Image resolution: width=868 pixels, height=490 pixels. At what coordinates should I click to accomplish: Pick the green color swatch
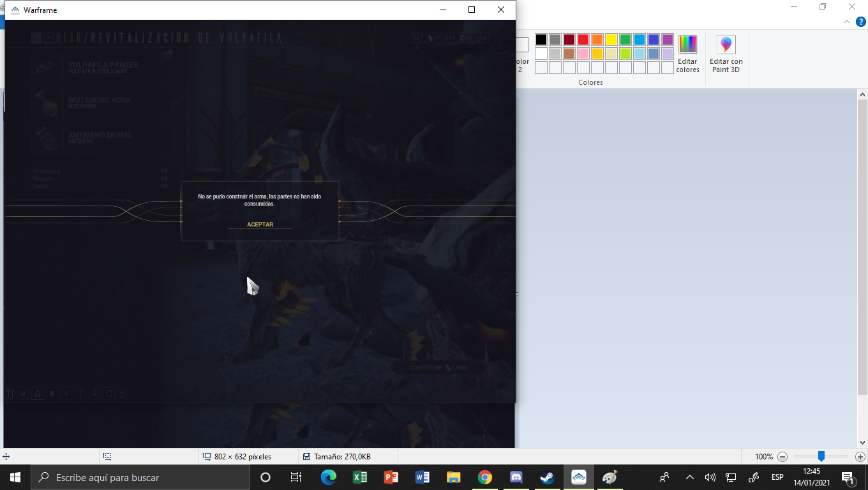pyautogui.click(x=625, y=40)
